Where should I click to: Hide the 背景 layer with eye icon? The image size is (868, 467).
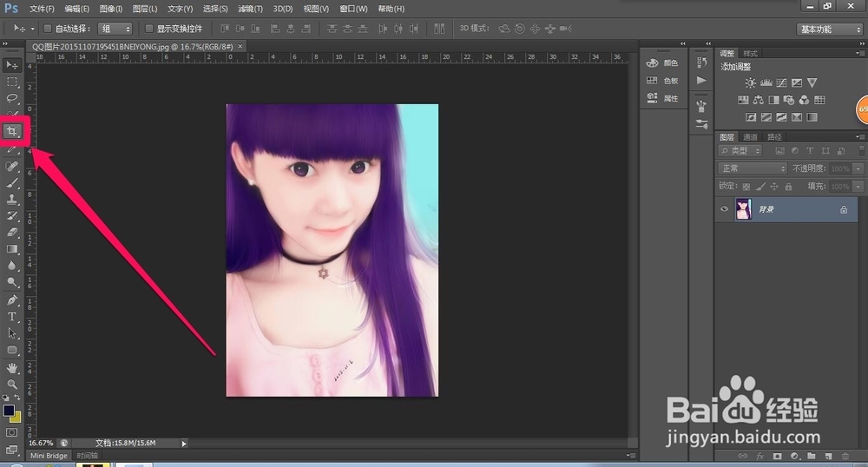pos(724,209)
